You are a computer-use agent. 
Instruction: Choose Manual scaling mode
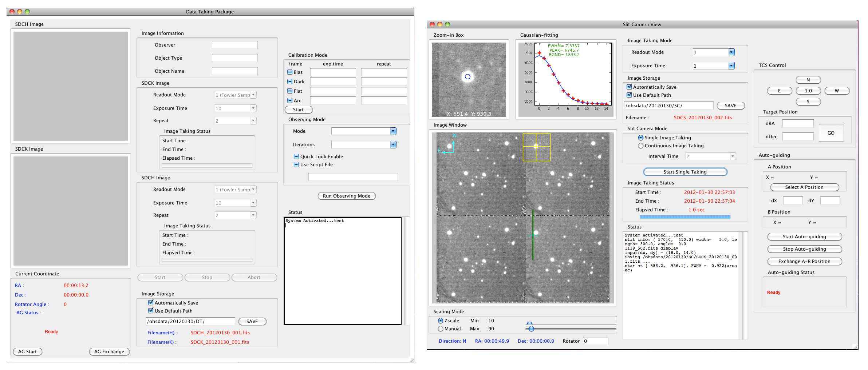441,329
